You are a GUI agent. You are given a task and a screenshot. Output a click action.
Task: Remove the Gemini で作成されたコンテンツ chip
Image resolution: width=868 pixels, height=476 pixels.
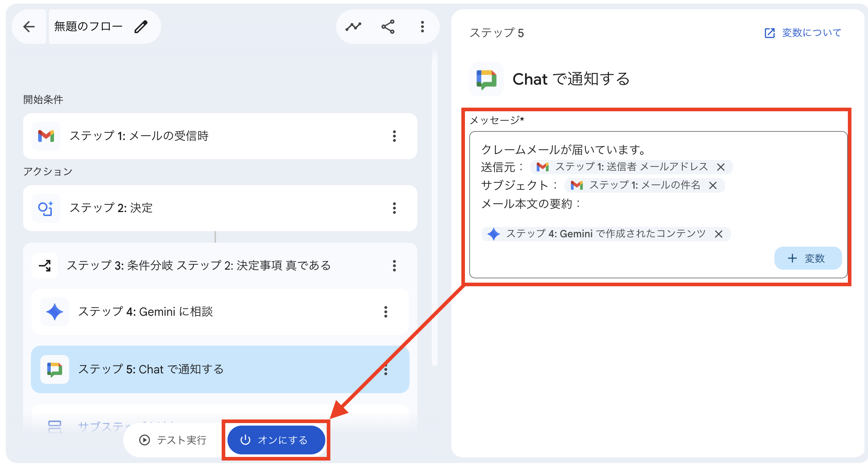coord(719,234)
